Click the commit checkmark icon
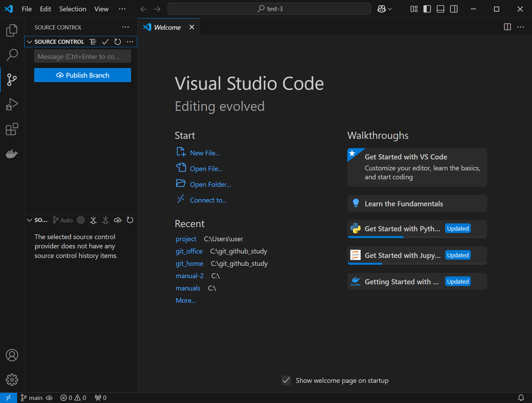 [x=105, y=42]
